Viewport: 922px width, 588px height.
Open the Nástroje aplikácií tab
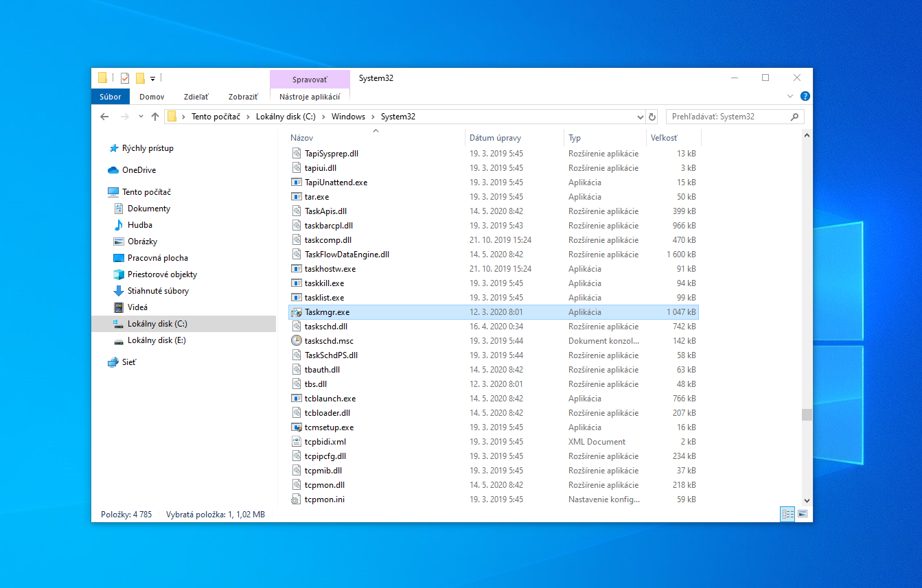point(310,97)
